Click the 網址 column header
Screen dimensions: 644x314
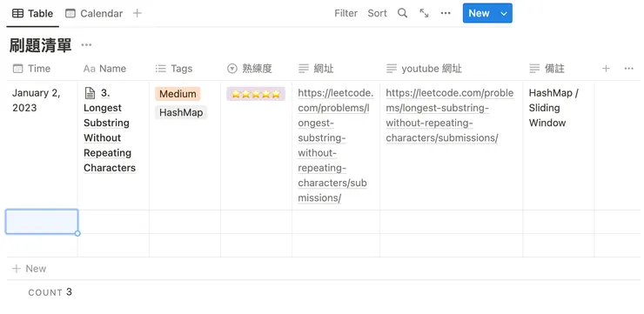[336, 69]
